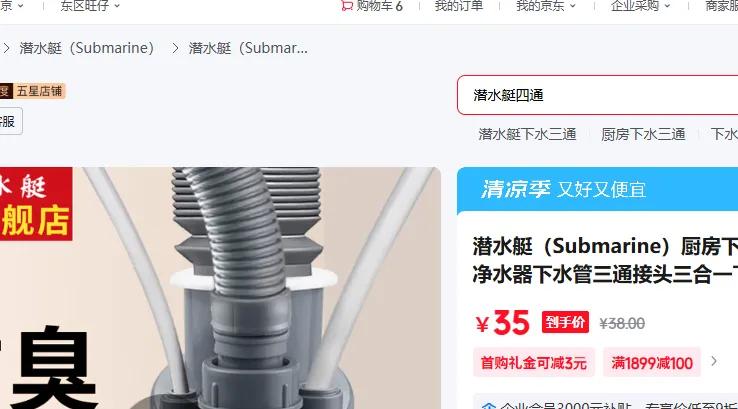
Task: Click the 首购礼金可减3元 coupon
Action: (x=534, y=363)
